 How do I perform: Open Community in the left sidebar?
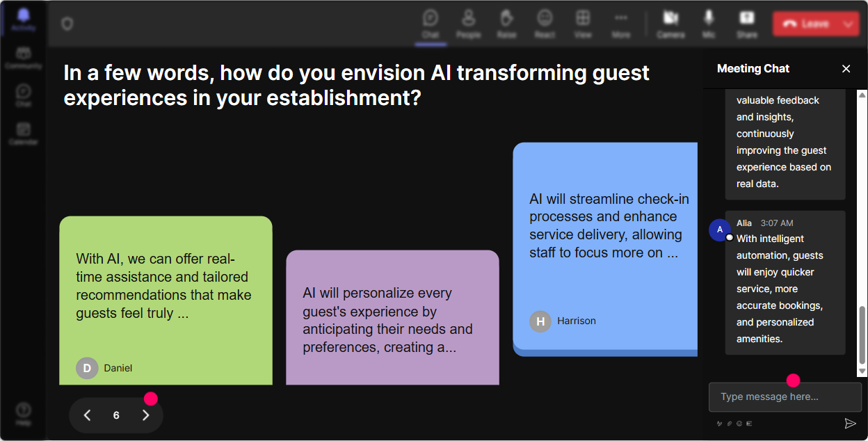[x=23, y=58]
